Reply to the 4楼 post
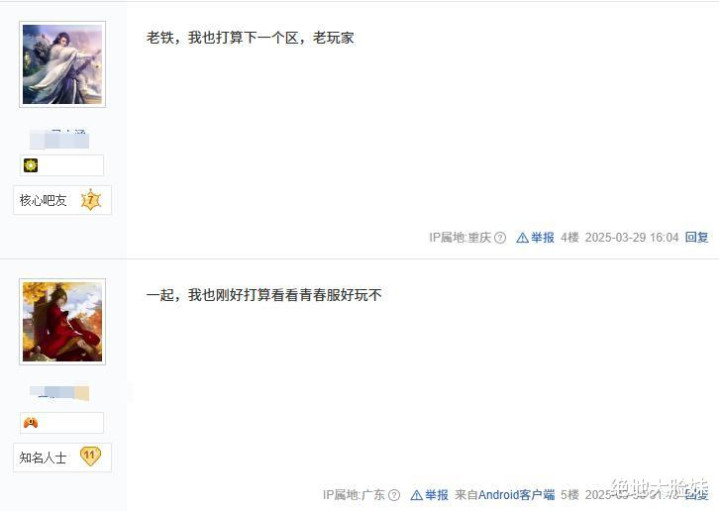719x511 pixels. 697,237
